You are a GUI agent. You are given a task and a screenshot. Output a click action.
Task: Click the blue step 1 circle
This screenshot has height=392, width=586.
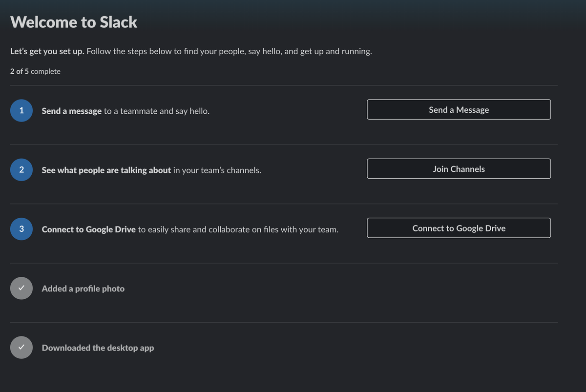(21, 110)
